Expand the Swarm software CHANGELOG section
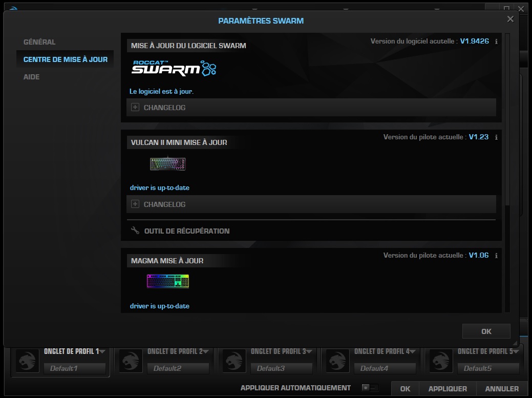 click(x=135, y=107)
